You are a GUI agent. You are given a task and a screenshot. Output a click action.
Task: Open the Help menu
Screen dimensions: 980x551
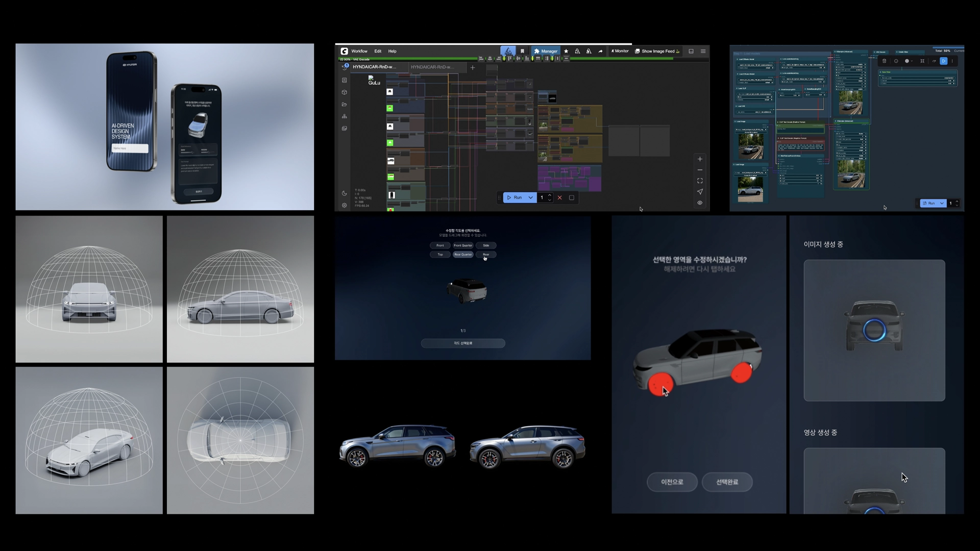(x=392, y=51)
